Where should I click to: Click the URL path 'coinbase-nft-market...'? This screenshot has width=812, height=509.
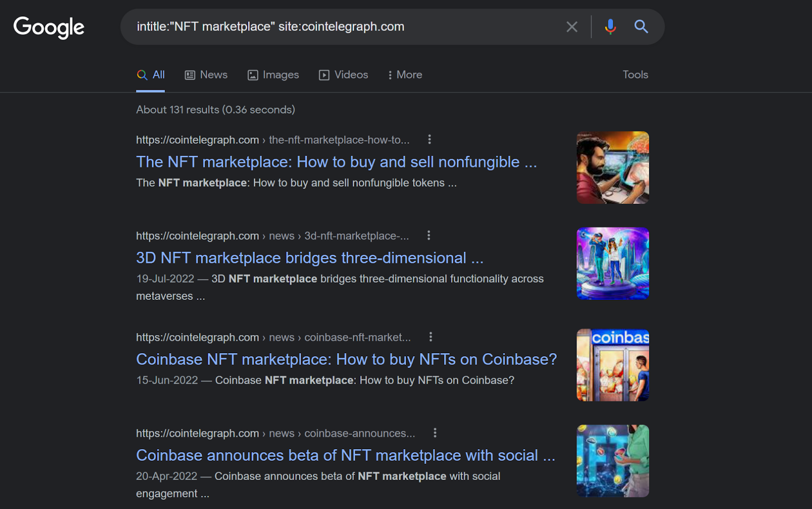358,337
